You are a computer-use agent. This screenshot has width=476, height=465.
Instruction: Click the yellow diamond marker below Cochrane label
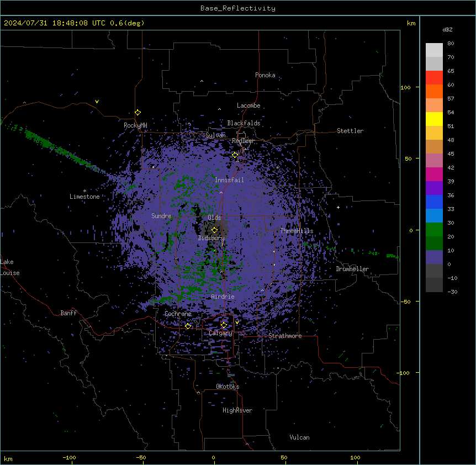(x=188, y=326)
